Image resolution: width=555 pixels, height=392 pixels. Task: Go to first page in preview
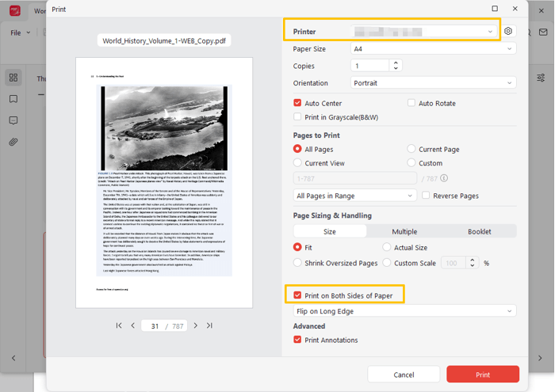119,325
